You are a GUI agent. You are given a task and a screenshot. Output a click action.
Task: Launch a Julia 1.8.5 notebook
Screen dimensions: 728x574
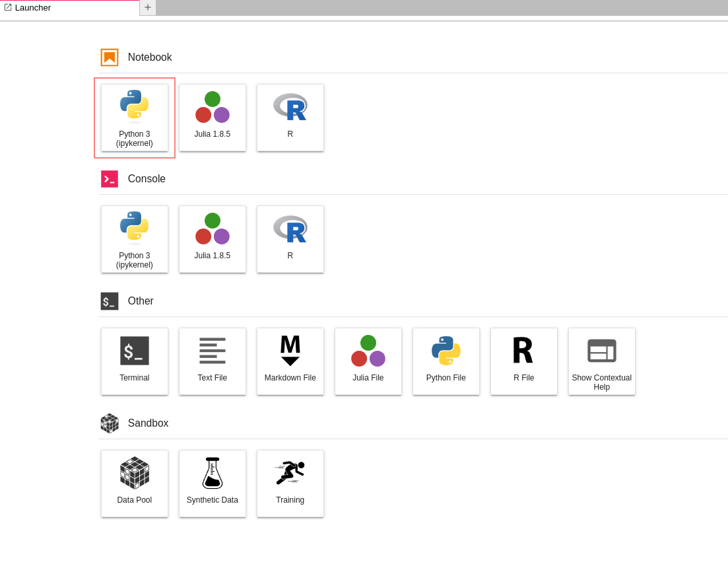pyautogui.click(x=213, y=118)
